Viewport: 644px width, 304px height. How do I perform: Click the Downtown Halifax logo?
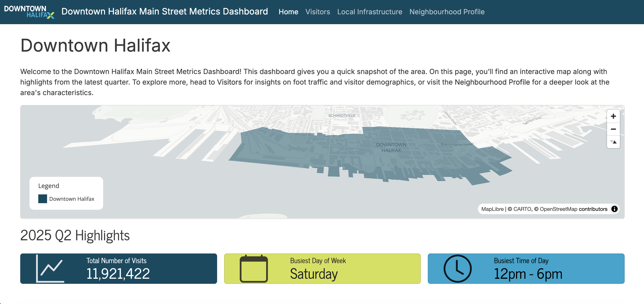(x=29, y=12)
